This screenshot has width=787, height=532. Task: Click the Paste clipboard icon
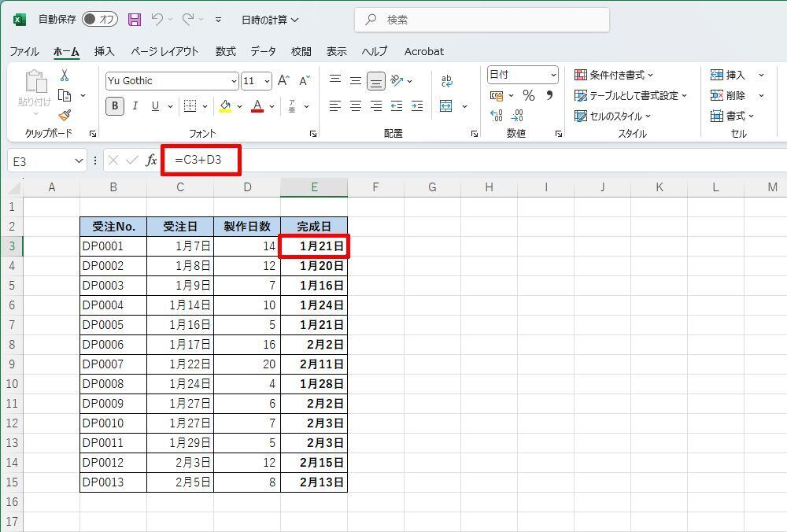pyautogui.click(x=35, y=83)
